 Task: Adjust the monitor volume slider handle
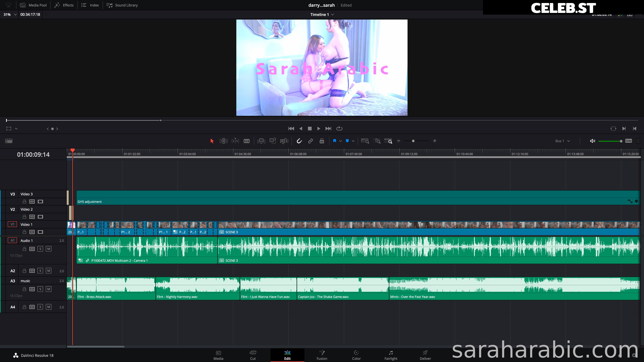tap(621, 141)
